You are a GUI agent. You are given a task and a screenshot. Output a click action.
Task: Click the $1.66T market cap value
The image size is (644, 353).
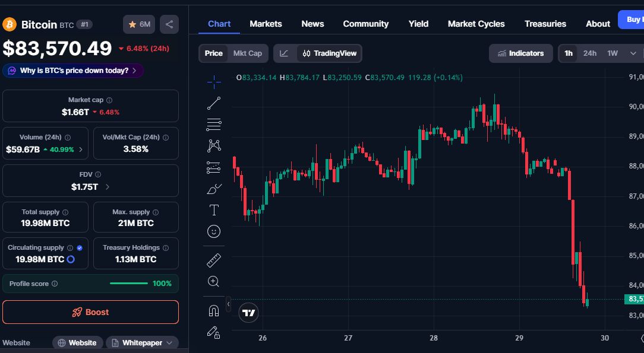(75, 112)
